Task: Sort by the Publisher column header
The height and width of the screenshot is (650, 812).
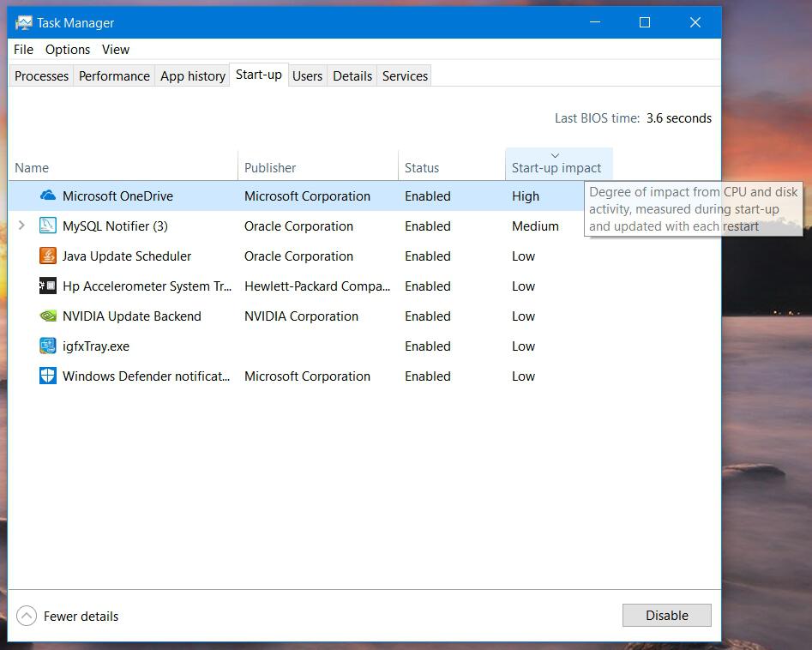Action: point(318,166)
